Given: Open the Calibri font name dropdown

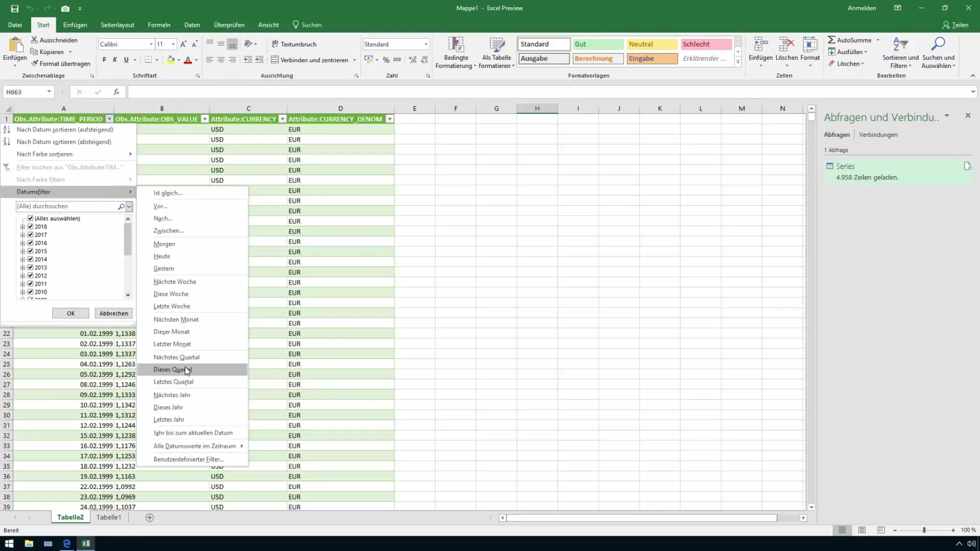Looking at the screenshot, I should pyautogui.click(x=151, y=44).
